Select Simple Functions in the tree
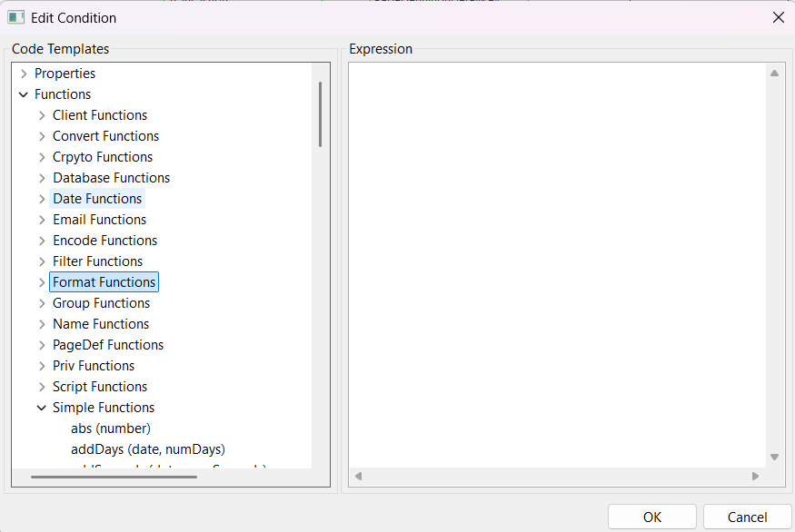Viewport: 795px width, 532px height. pyautogui.click(x=104, y=408)
